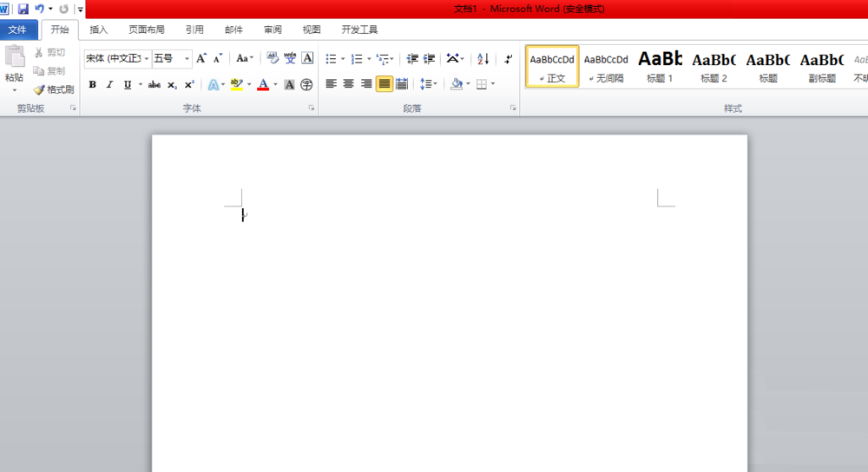Toggle strikethrough (abc) formatting
The height and width of the screenshot is (472, 868).
tap(155, 85)
